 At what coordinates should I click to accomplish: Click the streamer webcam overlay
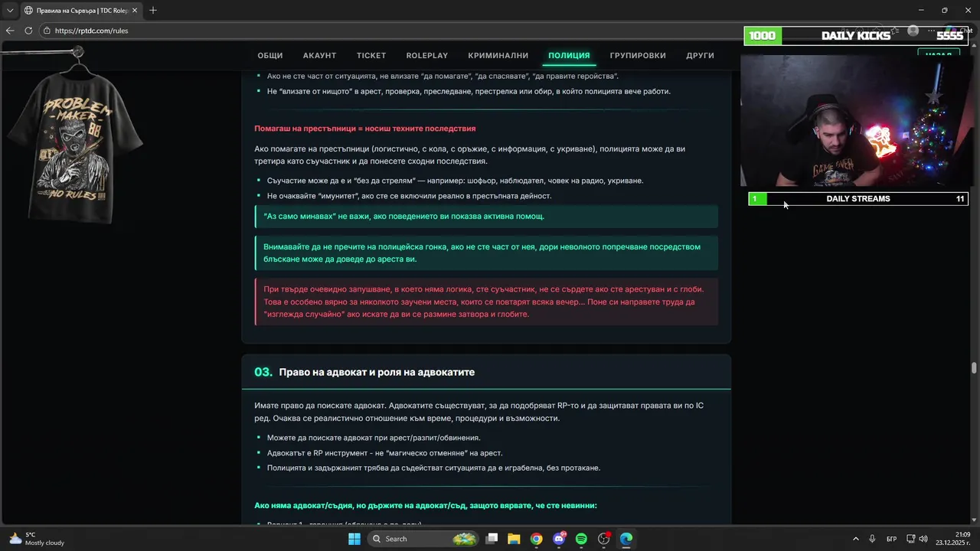855,121
